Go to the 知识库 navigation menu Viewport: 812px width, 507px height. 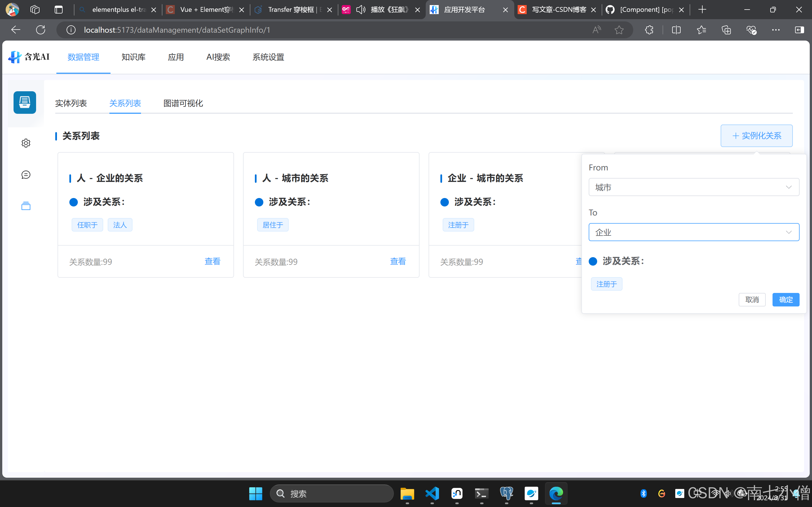coord(133,57)
